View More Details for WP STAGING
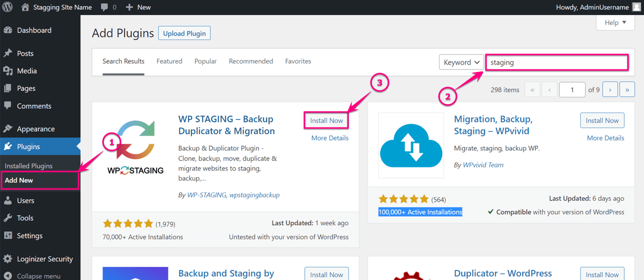 tap(330, 138)
